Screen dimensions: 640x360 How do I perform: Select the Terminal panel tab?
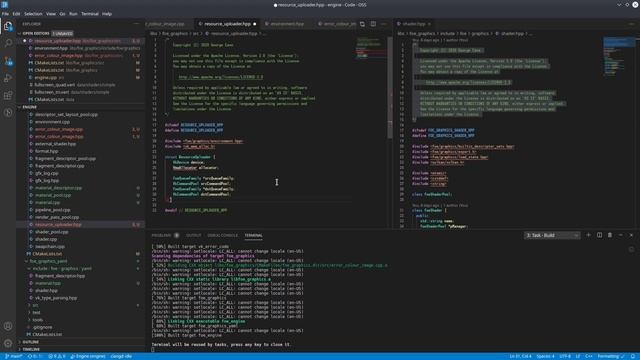[253, 235]
